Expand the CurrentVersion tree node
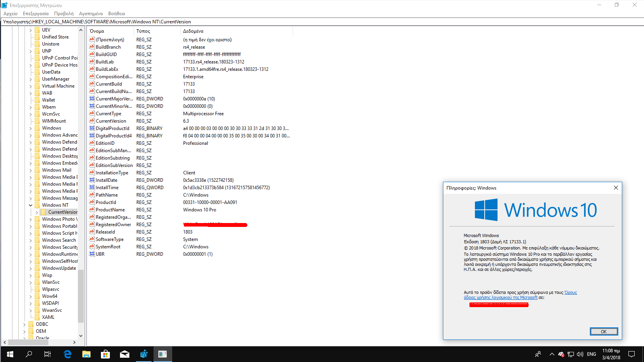The height and width of the screenshot is (362, 644). pos(37,212)
